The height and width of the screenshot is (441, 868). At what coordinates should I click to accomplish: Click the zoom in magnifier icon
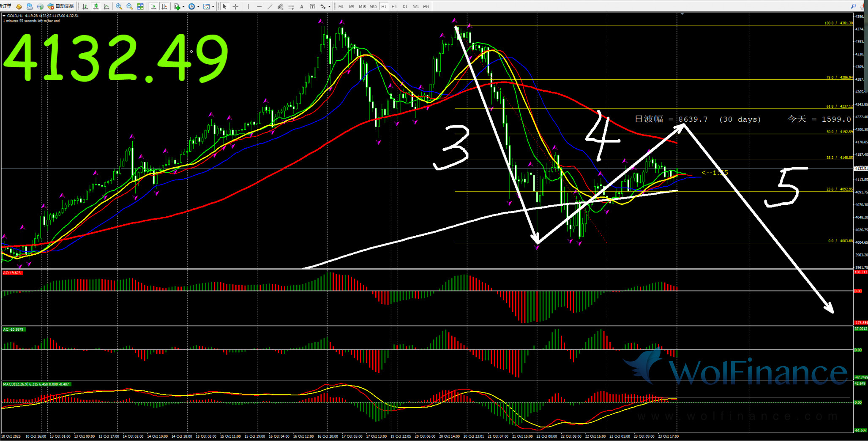[x=119, y=6]
